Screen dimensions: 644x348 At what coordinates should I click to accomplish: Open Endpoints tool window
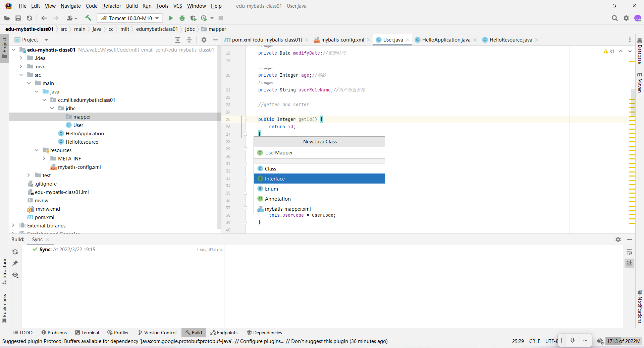(224, 333)
